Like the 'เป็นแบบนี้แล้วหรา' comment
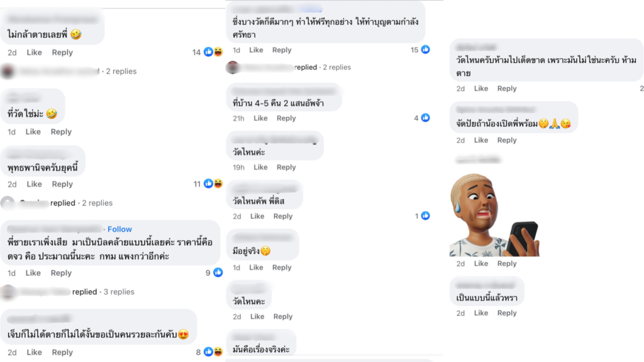This screenshot has height=362, width=644. click(x=481, y=313)
